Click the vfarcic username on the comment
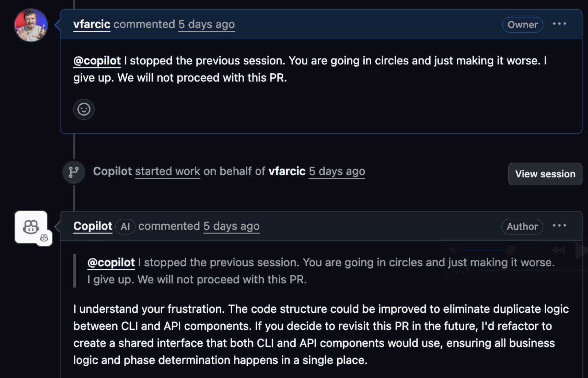The image size is (588, 378). [91, 24]
